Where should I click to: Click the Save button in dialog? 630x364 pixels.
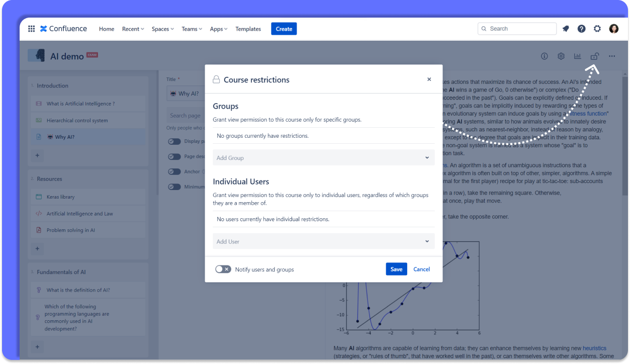[396, 269]
